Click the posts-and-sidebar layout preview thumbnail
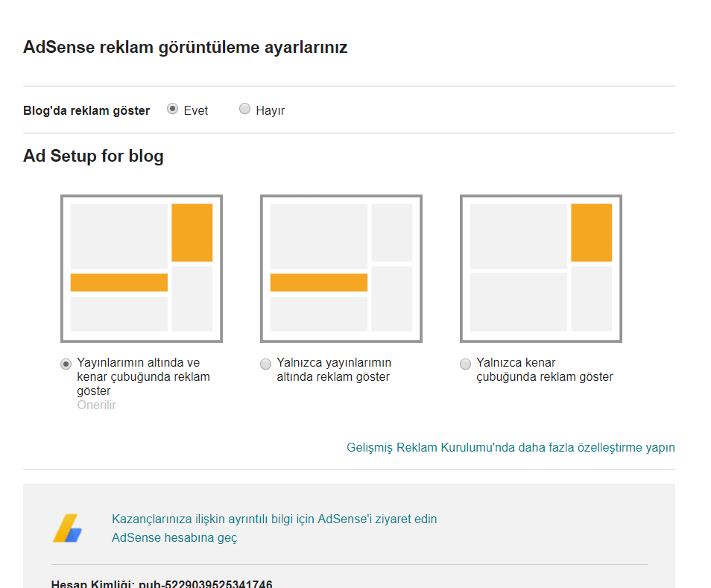 tap(142, 268)
